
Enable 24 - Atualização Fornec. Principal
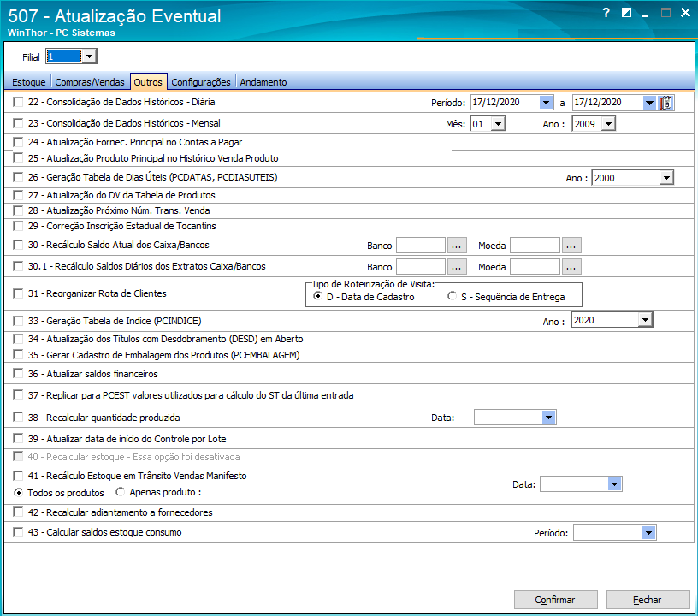pyautogui.click(x=18, y=142)
